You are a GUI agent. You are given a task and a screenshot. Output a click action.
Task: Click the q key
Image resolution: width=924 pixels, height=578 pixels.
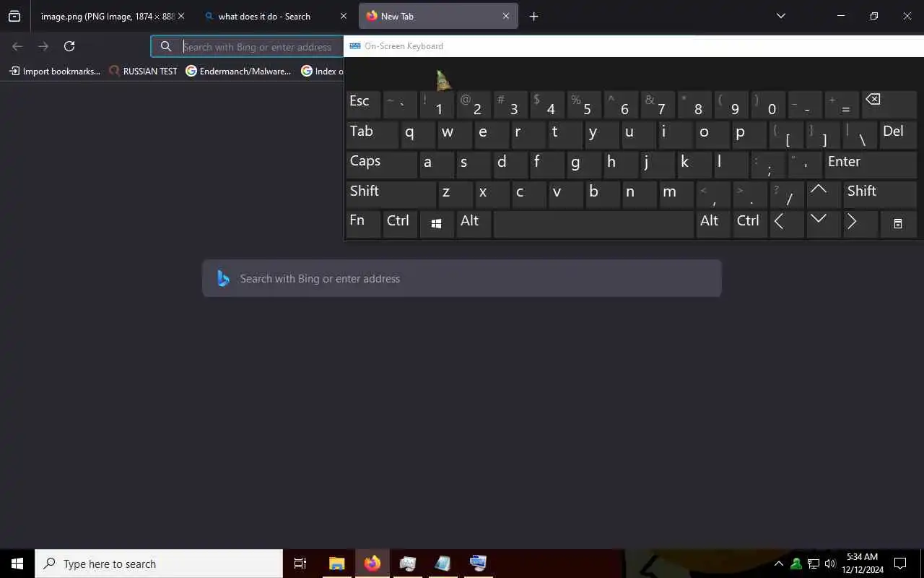coord(418,135)
